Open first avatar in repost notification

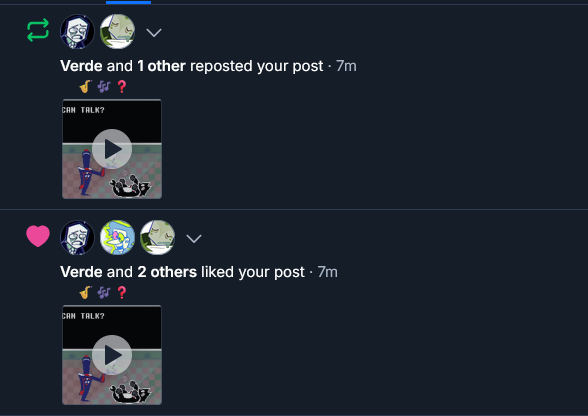[78, 32]
